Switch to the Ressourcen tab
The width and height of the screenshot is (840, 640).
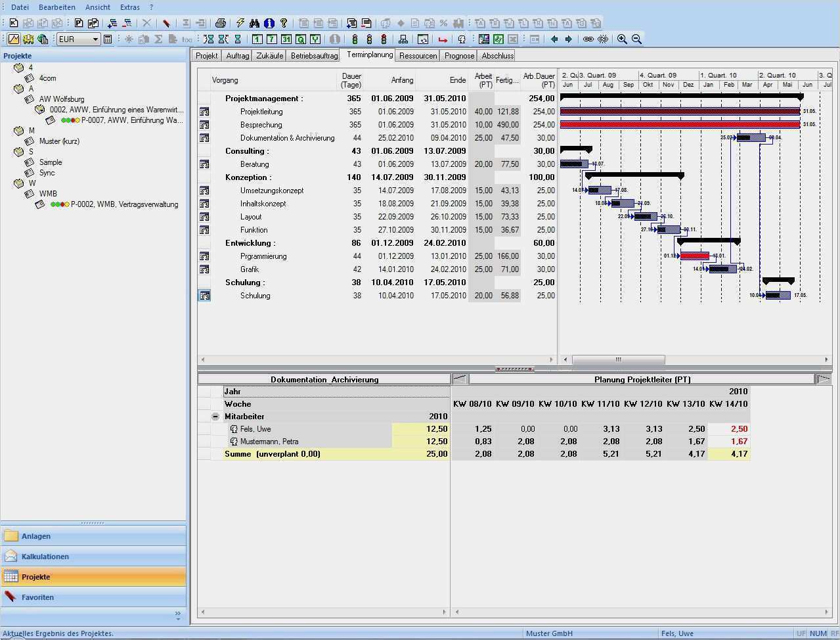418,56
